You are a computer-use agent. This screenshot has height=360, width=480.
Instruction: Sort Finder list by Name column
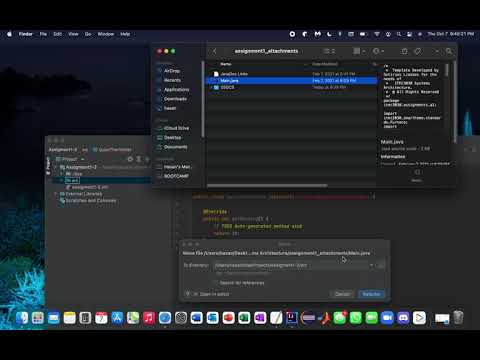(x=226, y=64)
